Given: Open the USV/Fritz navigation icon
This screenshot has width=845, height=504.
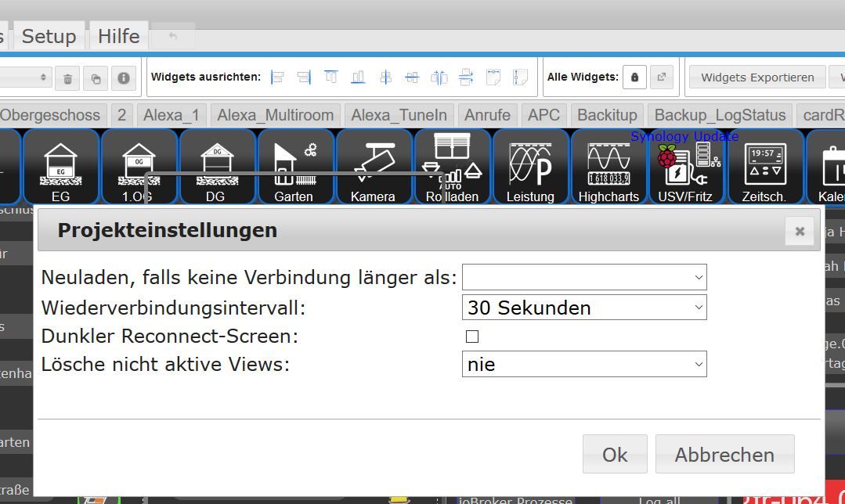Looking at the screenshot, I should pos(686,167).
